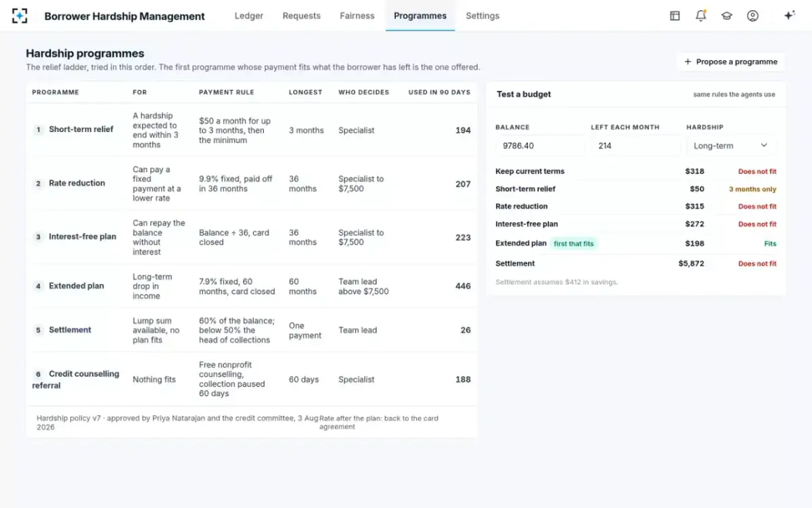Click the payment rule 'Balance ÷ 36, card closed'
Viewport: 812px width, 508px height.
point(234,237)
